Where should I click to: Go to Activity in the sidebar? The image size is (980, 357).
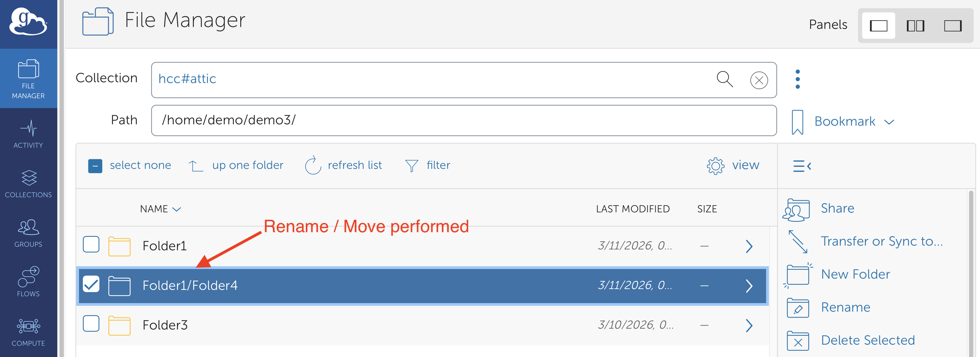tap(28, 134)
